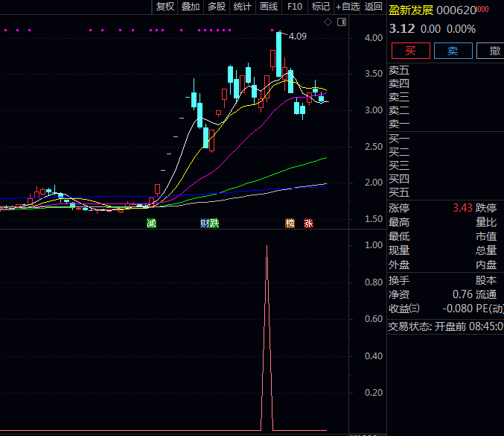This screenshot has height=436, width=504.
Task: Open the 复权 adjustment menu
Action: [165, 7]
